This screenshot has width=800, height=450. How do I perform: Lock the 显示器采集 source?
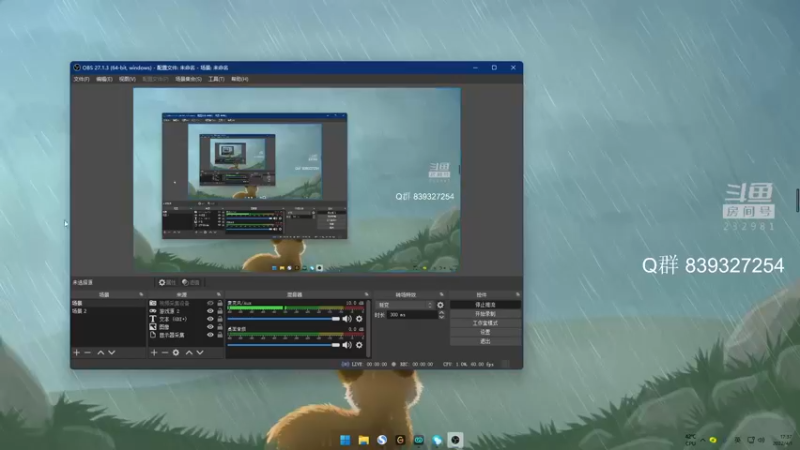[x=220, y=335]
